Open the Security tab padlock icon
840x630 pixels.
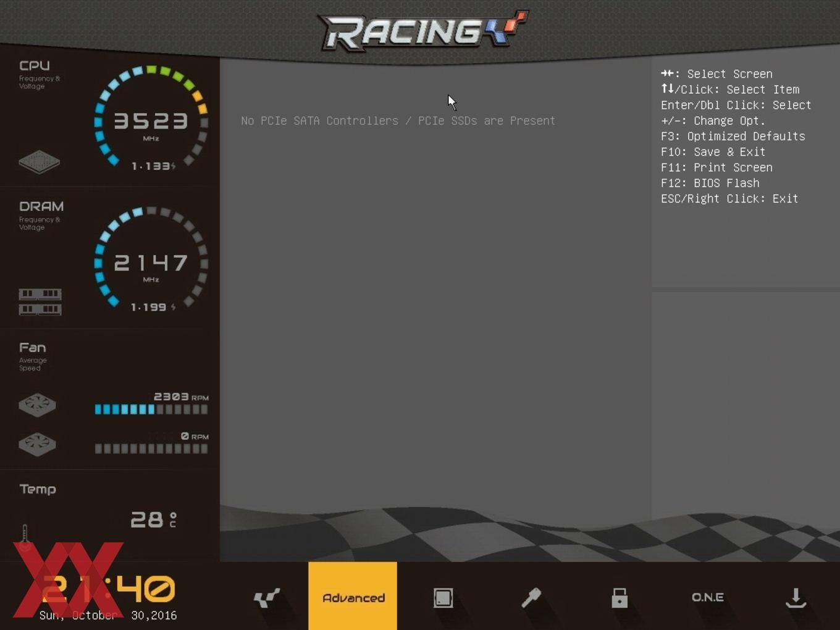(619, 597)
